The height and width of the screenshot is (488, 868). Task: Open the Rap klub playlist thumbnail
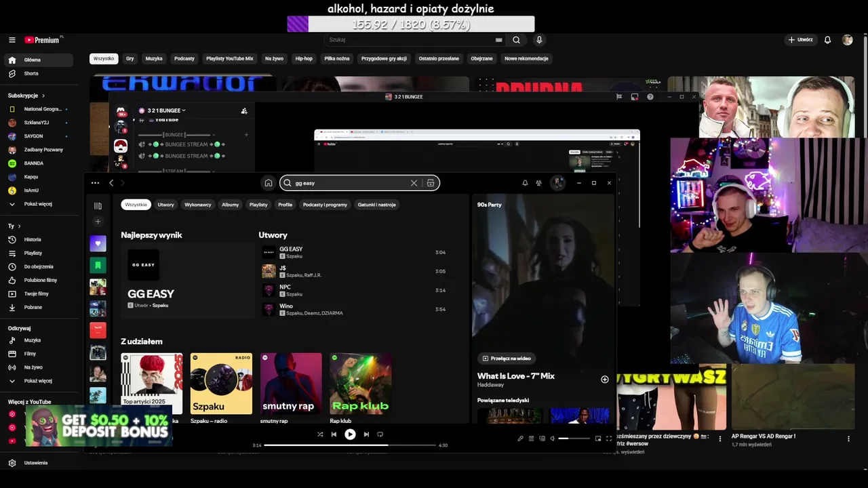tap(360, 384)
